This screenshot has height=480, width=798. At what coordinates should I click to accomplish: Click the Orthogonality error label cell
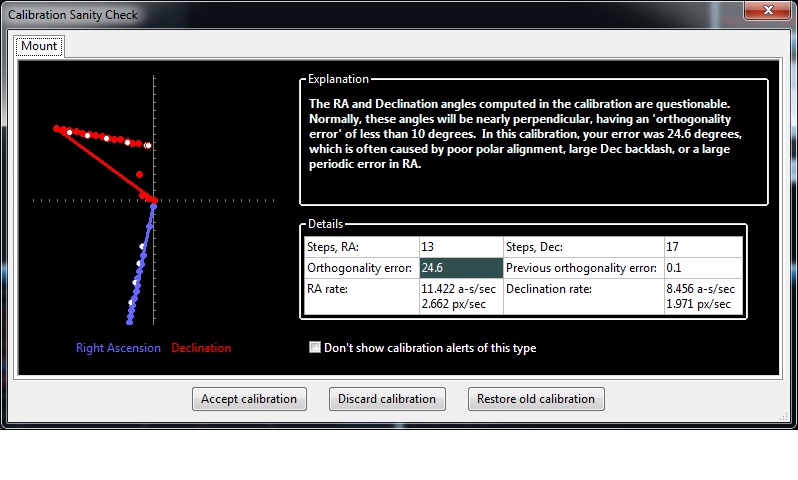361,268
